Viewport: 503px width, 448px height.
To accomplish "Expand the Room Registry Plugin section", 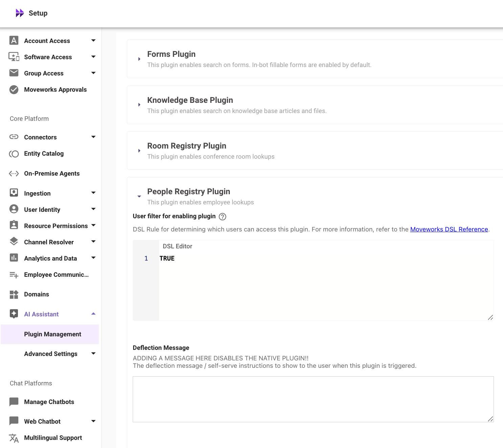I will click(x=139, y=151).
